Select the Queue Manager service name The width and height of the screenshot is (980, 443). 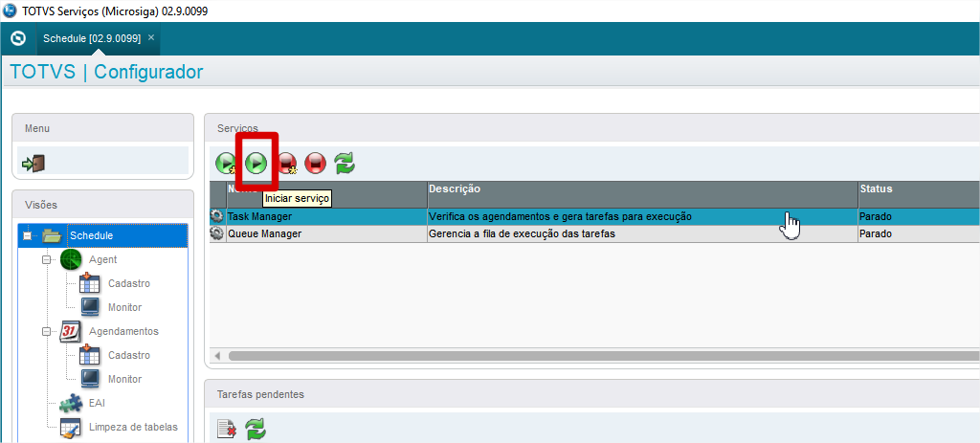pyautogui.click(x=264, y=233)
